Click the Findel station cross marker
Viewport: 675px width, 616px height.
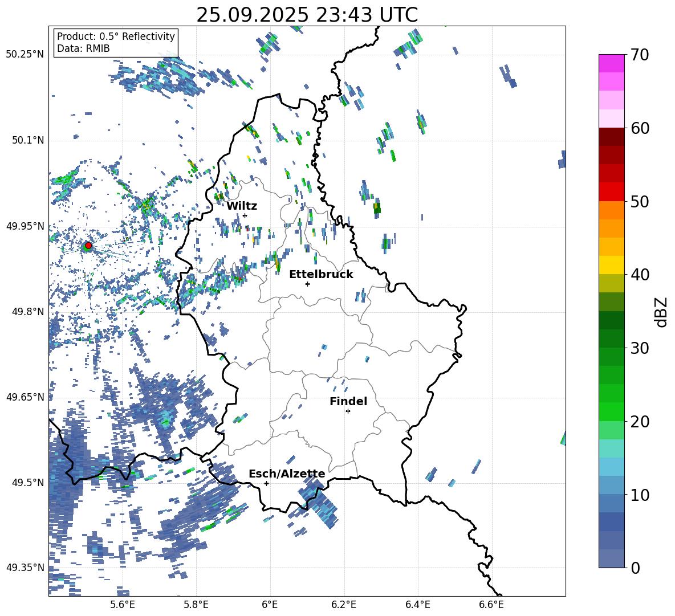tap(348, 411)
